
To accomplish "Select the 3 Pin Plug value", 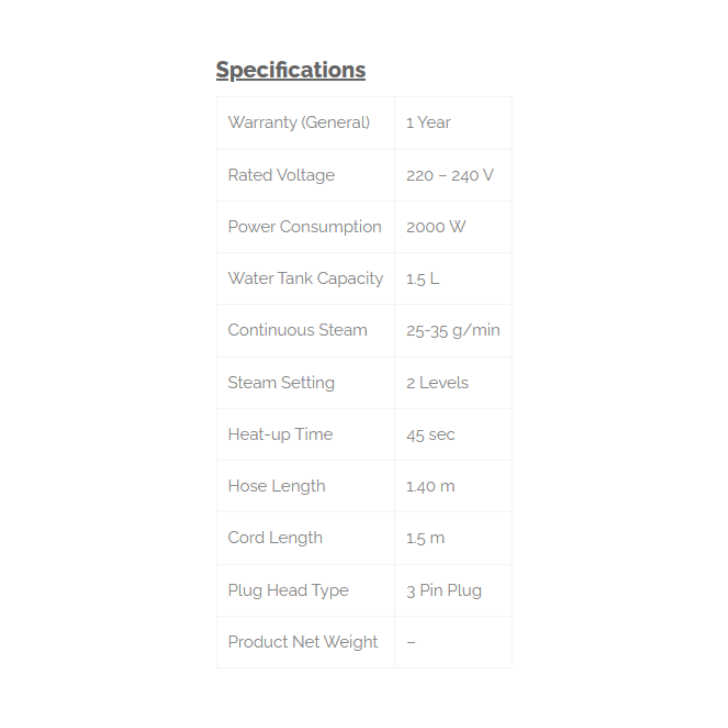I will click(444, 590).
